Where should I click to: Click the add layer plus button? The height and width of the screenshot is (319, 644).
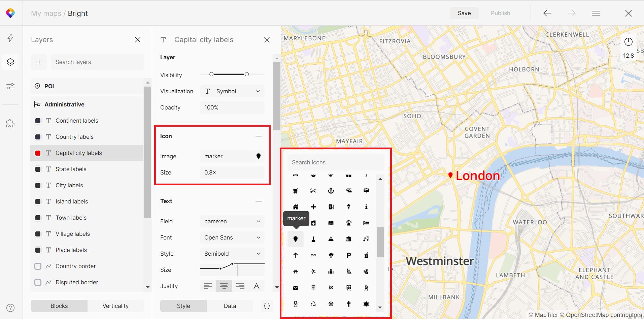[x=39, y=62]
